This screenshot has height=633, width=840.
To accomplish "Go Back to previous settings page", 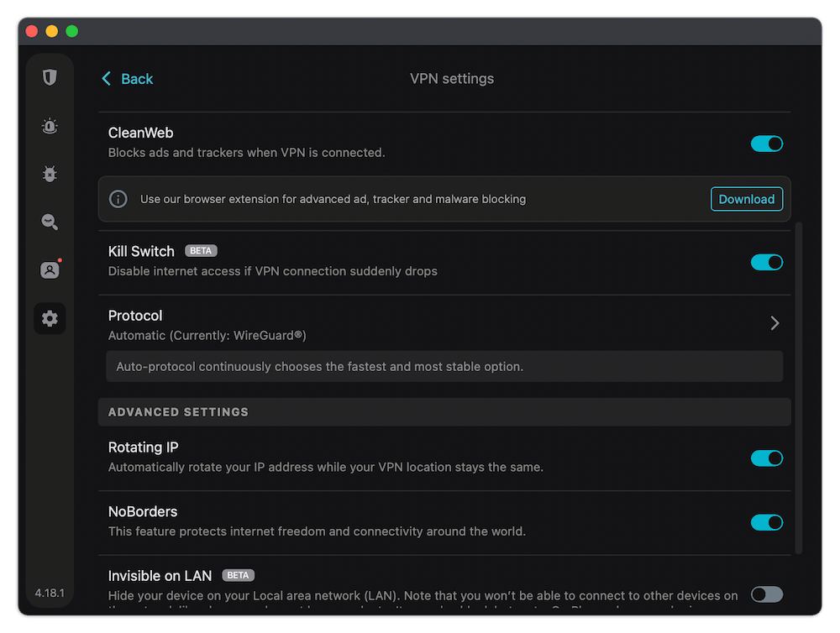I will [137, 79].
